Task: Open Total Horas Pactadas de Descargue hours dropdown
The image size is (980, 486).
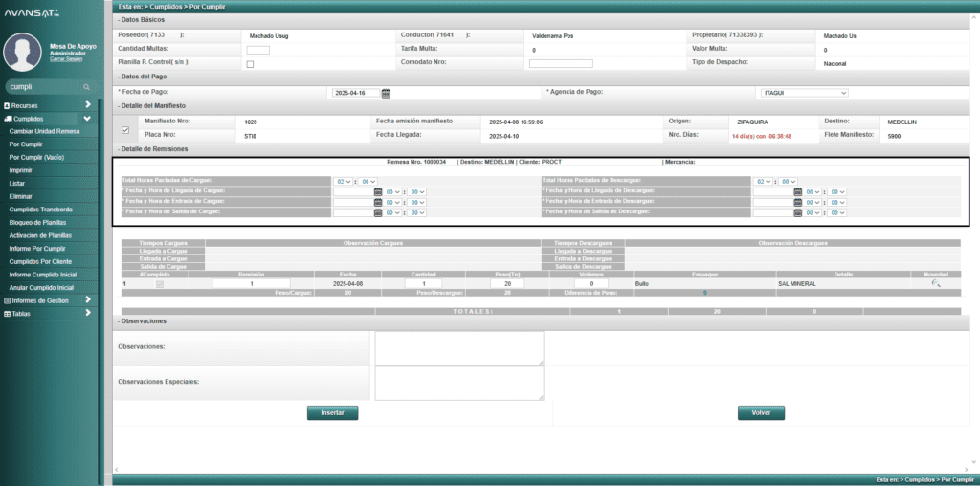Action: click(x=763, y=181)
